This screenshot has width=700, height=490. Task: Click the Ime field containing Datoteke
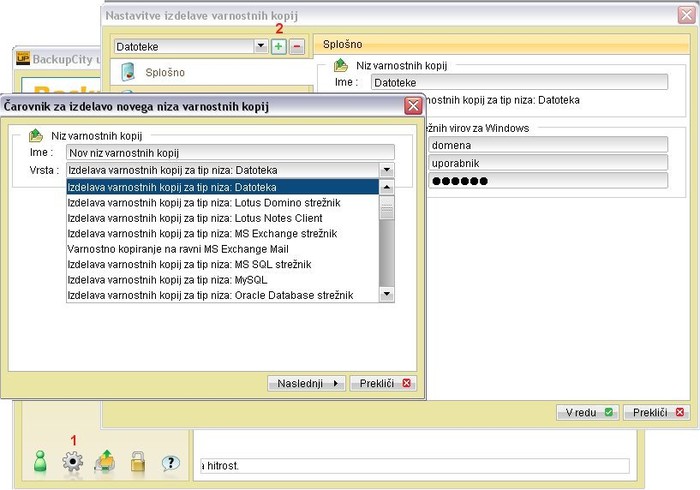[519, 83]
